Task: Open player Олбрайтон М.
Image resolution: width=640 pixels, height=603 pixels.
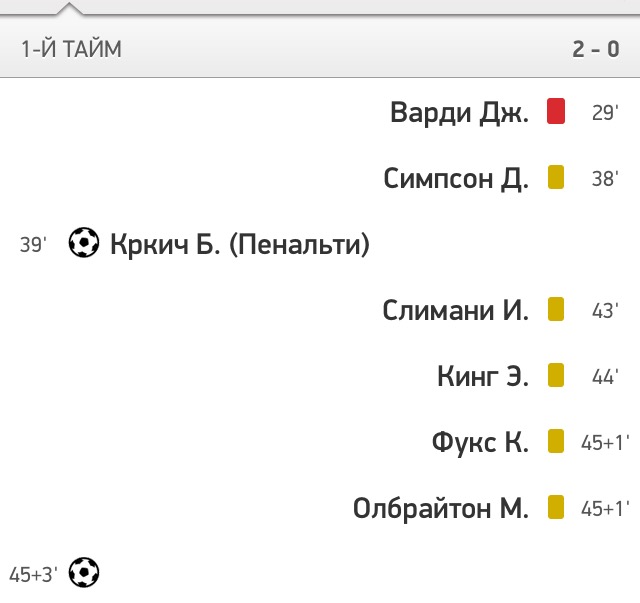Action: (x=441, y=509)
